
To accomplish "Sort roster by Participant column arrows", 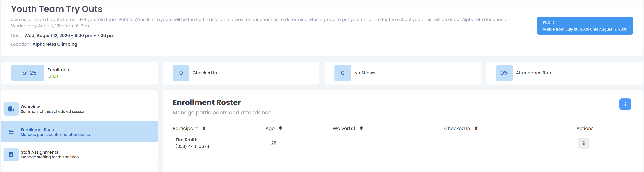I will [x=204, y=128].
